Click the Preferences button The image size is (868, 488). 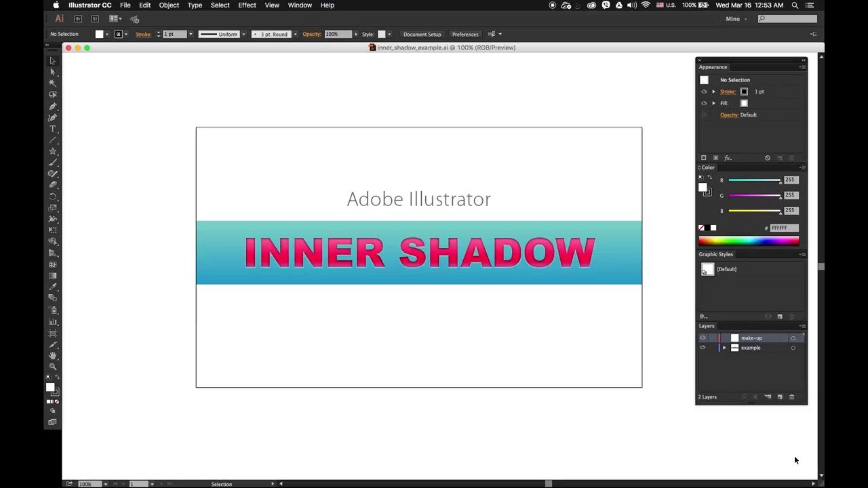tap(465, 34)
